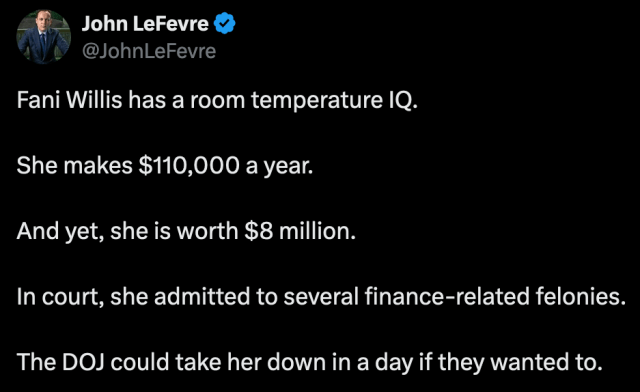The width and height of the screenshot is (640, 392).
Task: Open John LeFevre's profile picture
Action: 43,37
